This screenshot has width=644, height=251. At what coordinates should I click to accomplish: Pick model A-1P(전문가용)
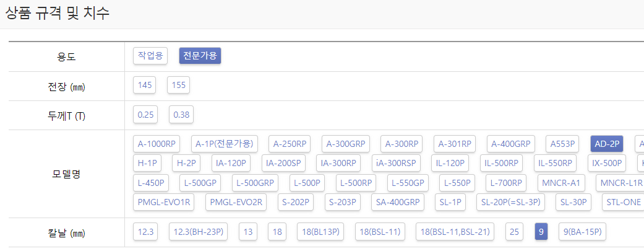(225, 144)
